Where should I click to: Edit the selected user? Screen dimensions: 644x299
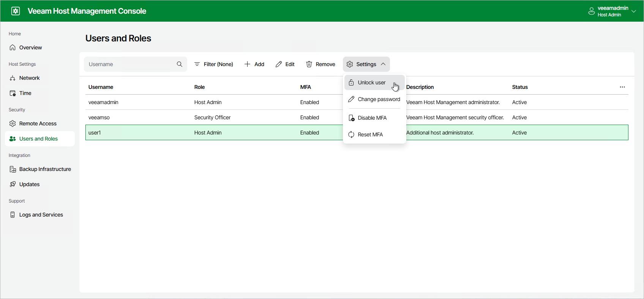pyautogui.click(x=285, y=64)
